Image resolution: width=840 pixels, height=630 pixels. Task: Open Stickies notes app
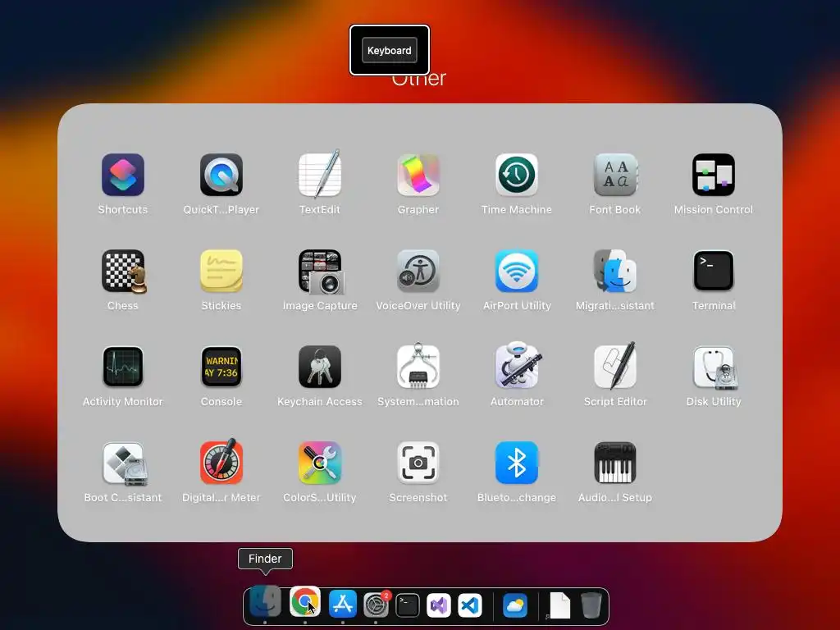pyautogui.click(x=221, y=271)
